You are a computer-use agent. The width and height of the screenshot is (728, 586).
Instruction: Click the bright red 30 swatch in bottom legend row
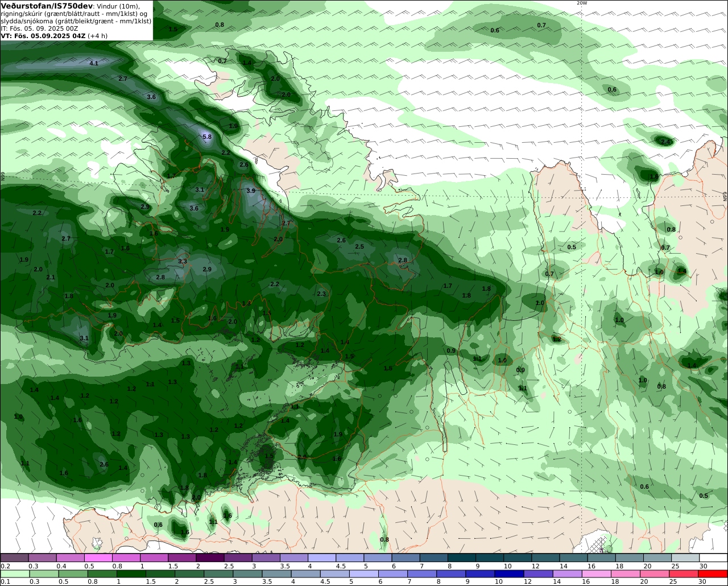point(713,574)
